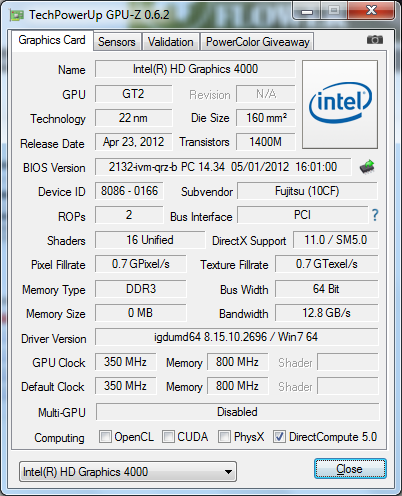Click the Driver Version igdumd64 field

(x=237, y=337)
